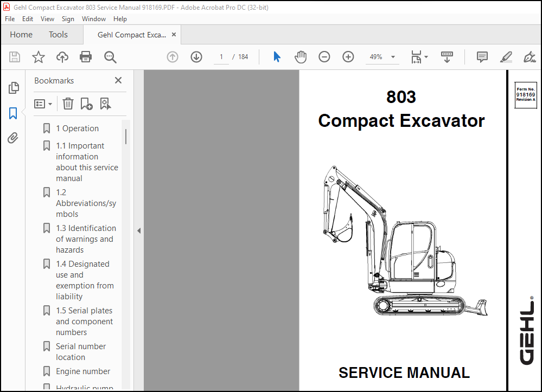Open the Find text magnifier icon
This screenshot has width=542, height=392.
pyautogui.click(x=110, y=57)
